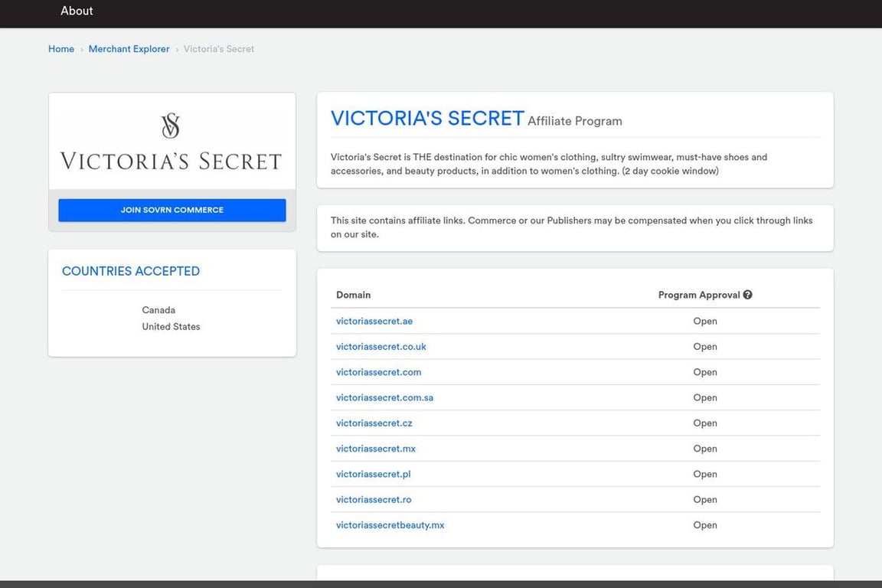Viewport: 882px width, 588px height.
Task: Click Open status for victoriassecret.co.uk
Action: [705, 347]
